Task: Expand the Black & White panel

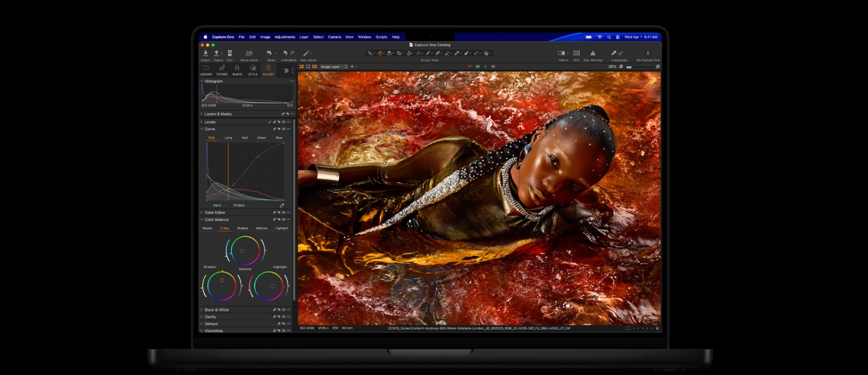Action: [x=216, y=310]
